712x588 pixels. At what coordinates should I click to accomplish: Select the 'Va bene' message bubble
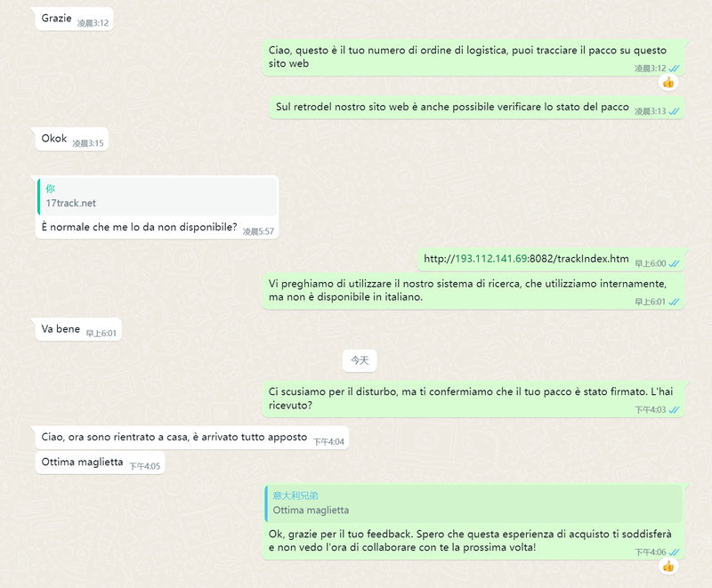pyautogui.click(x=78, y=329)
